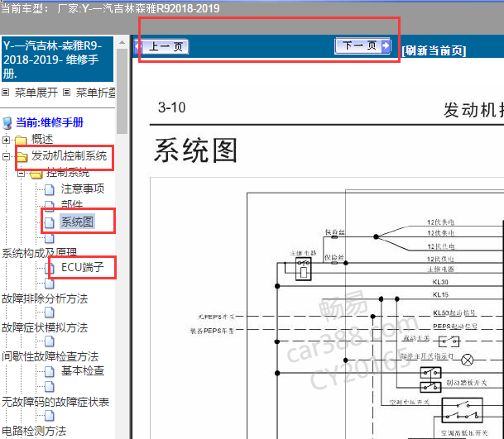Click the page icon next to ECU端子
The width and height of the screenshot is (504, 439).
coord(50,268)
